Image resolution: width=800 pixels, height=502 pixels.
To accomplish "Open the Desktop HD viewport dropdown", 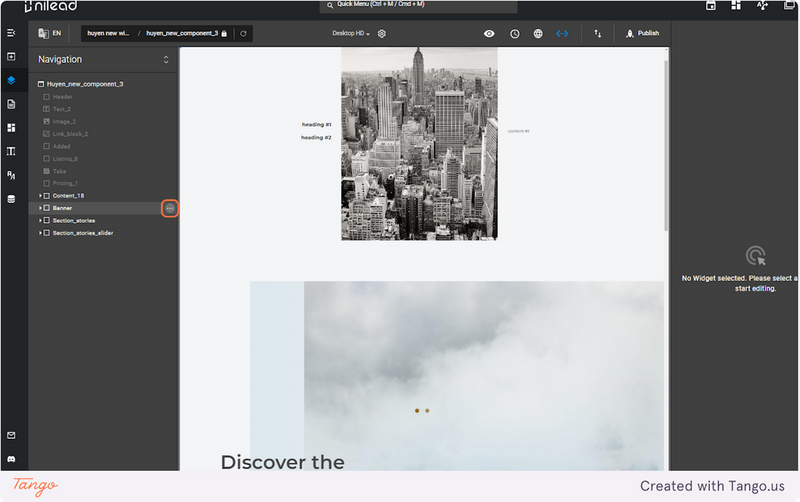I will click(351, 33).
